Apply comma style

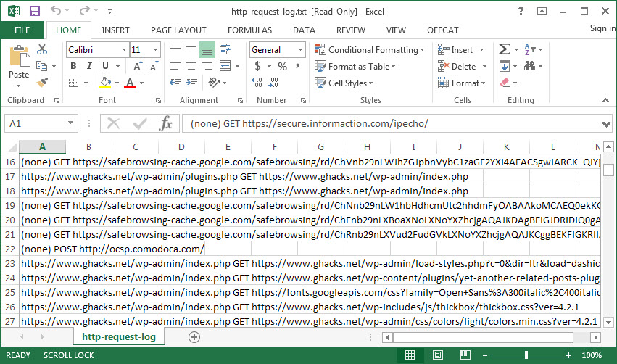pos(298,66)
